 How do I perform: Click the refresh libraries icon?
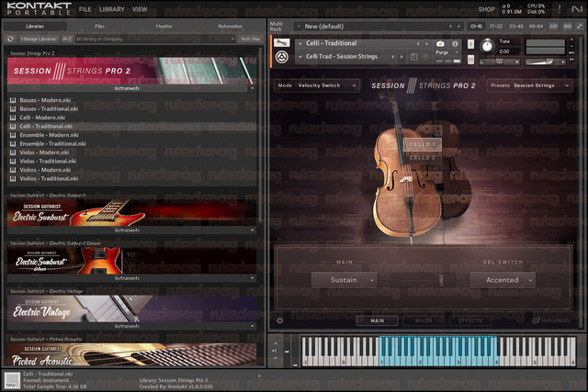coord(10,39)
